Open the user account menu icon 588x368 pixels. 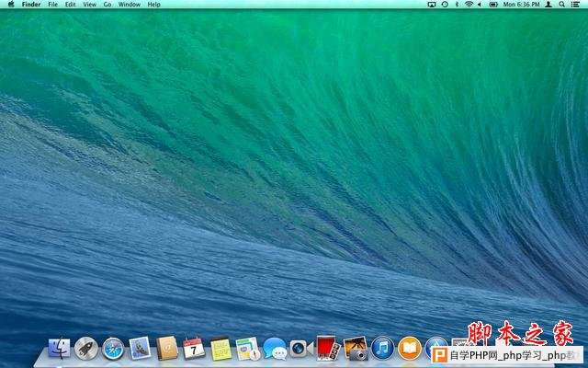pos(548,5)
